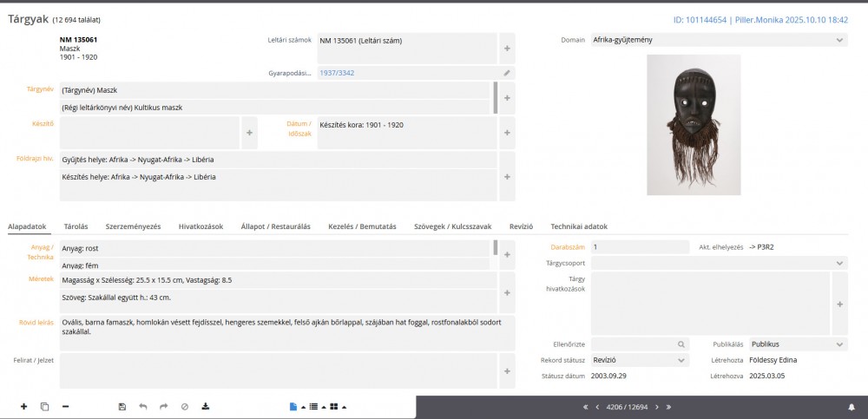Click the mask photo thumbnail
868x419 pixels.
(x=694, y=124)
